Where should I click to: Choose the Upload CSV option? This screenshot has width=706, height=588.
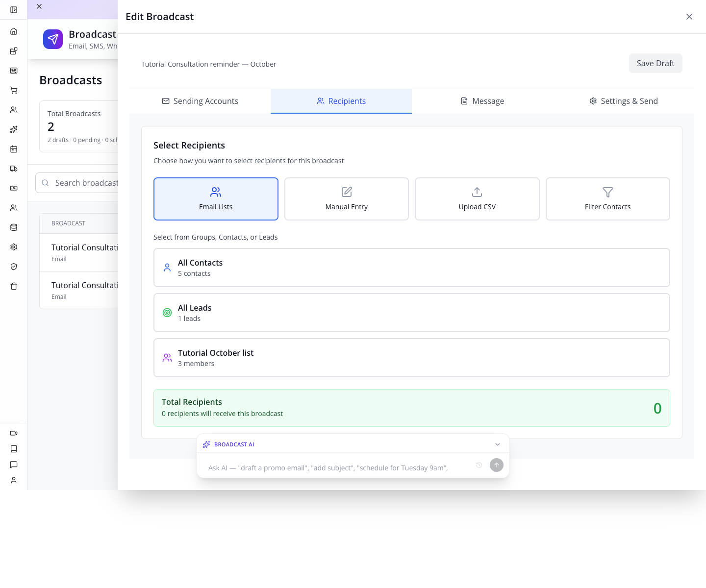coord(477,199)
